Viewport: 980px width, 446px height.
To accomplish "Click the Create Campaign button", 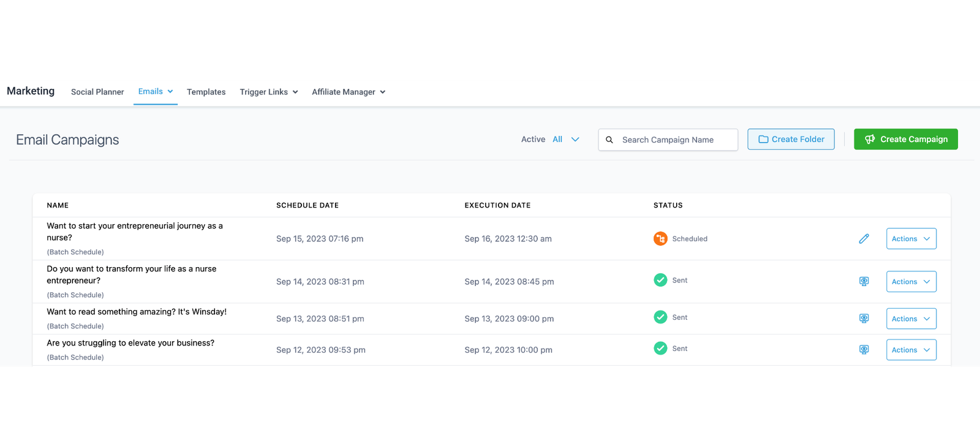I will click(905, 139).
